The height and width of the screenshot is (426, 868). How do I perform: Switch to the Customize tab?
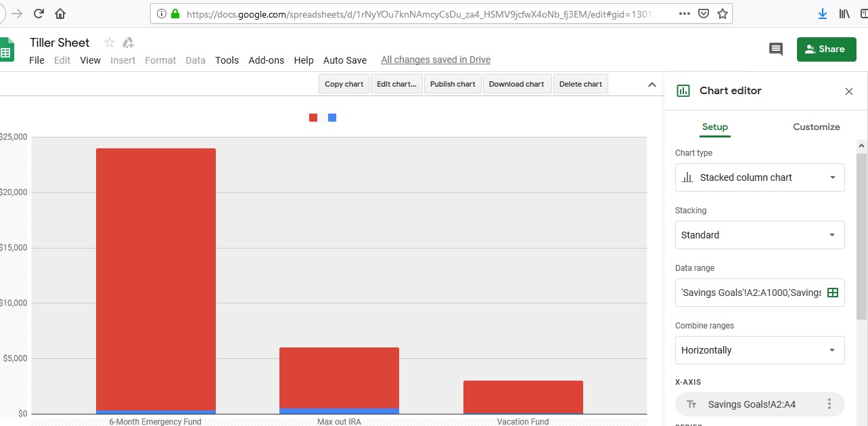pos(816,127)
